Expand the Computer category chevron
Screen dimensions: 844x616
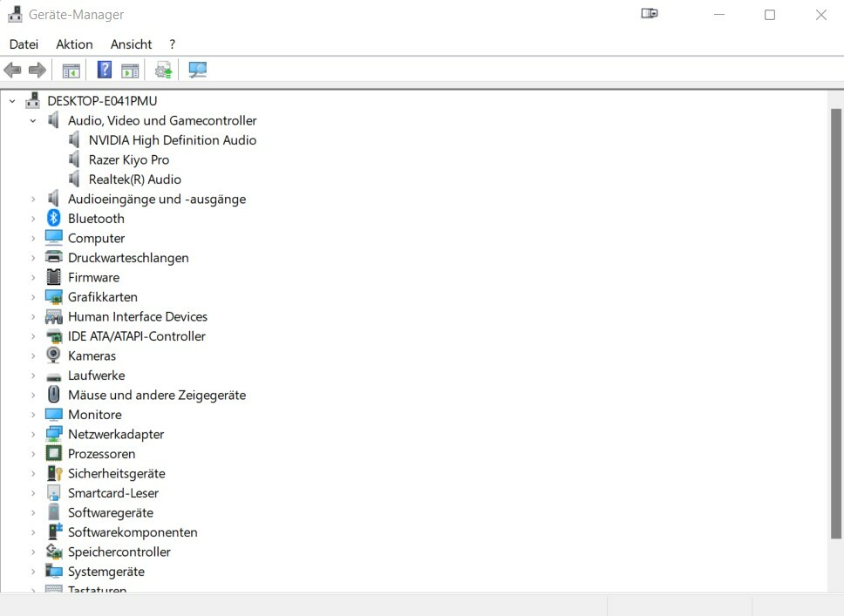tap(33, 239)
